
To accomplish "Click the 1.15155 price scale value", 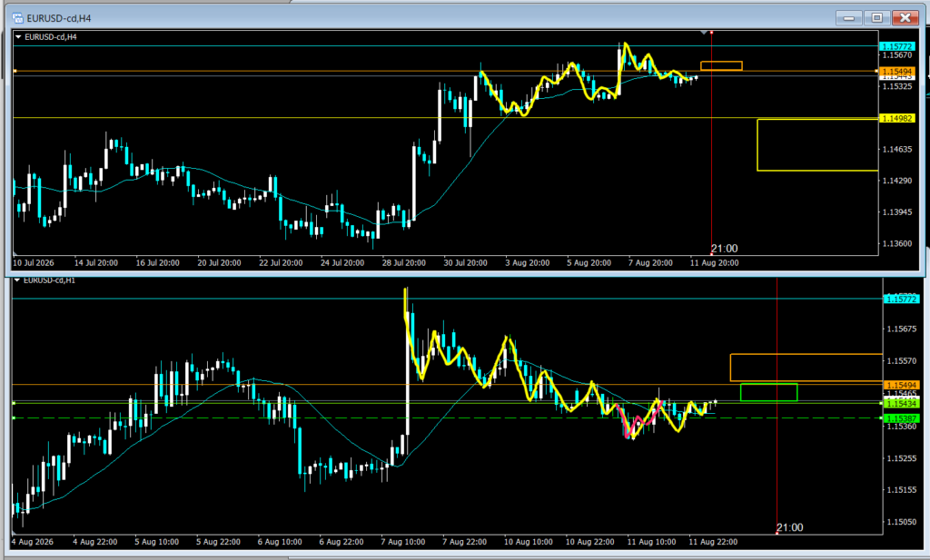I will coord(902,490).
